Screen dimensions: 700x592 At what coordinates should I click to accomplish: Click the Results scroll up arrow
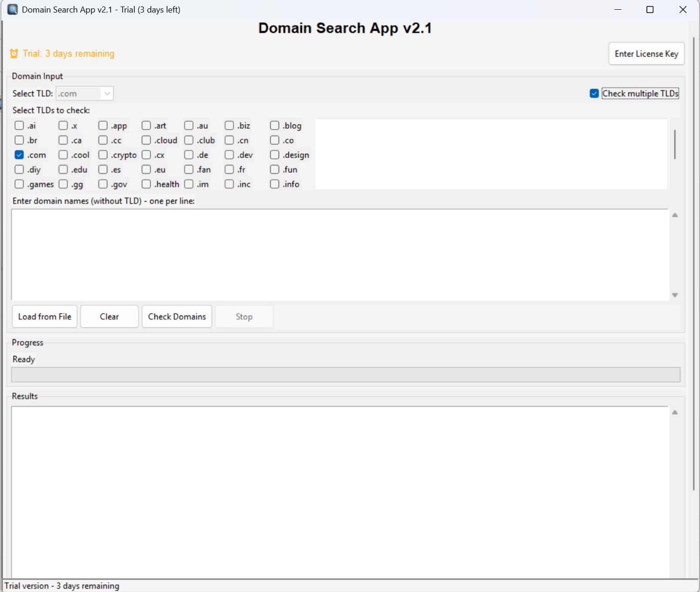(x=675, y=412)
